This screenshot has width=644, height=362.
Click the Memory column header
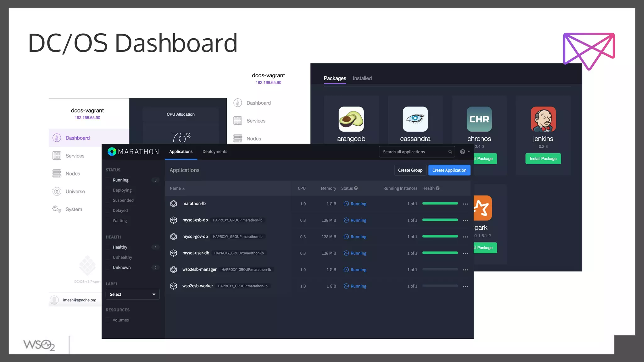pyautogui.click(x=328, y=188)
